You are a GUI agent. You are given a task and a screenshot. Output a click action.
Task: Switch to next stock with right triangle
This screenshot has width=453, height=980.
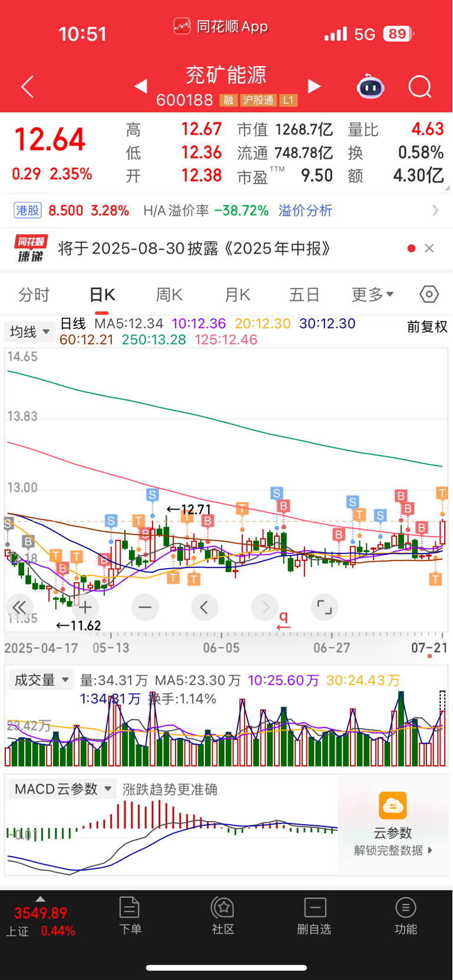(315, 87)
